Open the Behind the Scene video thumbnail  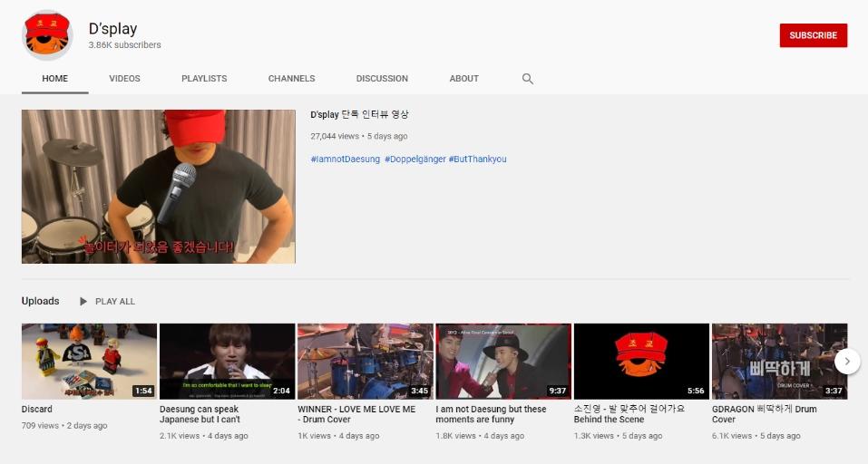641,361
